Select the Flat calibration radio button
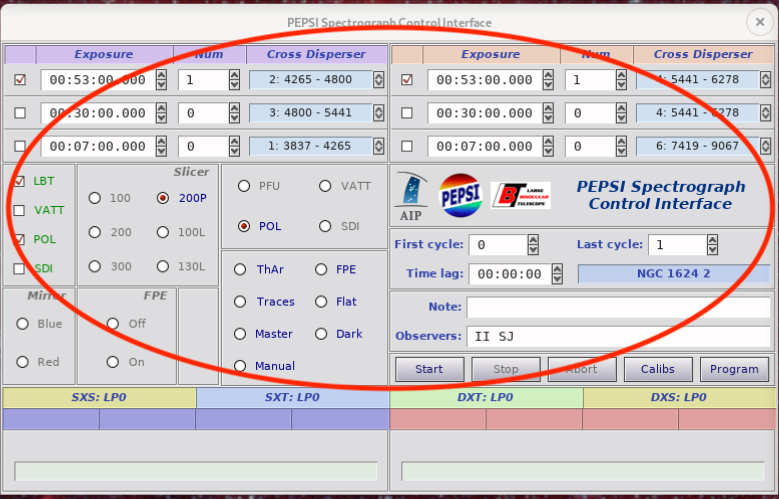This screenshot has height=499, width=779. tap(321, 302)
